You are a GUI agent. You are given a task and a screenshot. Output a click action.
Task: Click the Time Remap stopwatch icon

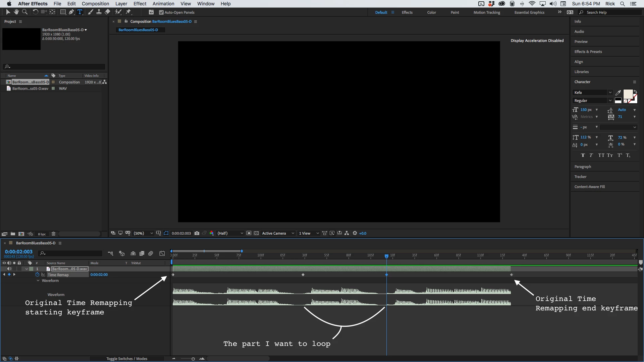(37, 275)
